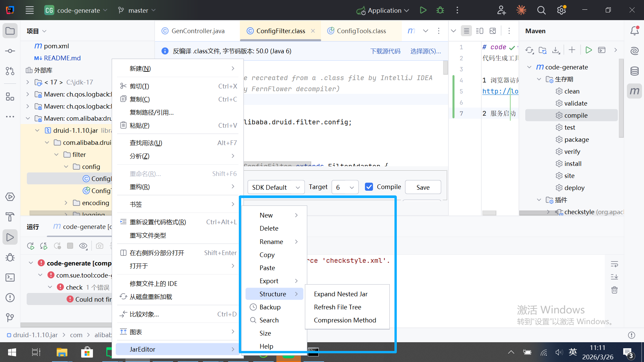Switch to the GenController.java tab
Image resolution: width=644 pixels, height=362 pixels.
198,31
